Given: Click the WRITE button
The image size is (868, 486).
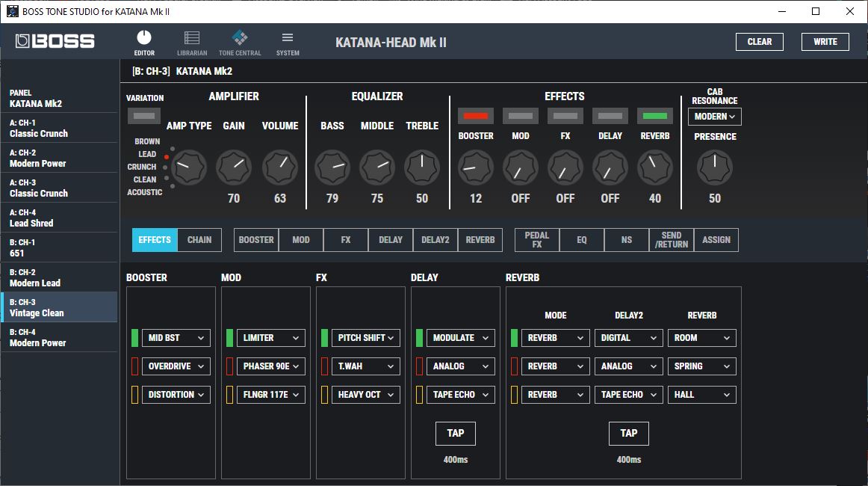Looking at the screenshot, I should 825,42.
